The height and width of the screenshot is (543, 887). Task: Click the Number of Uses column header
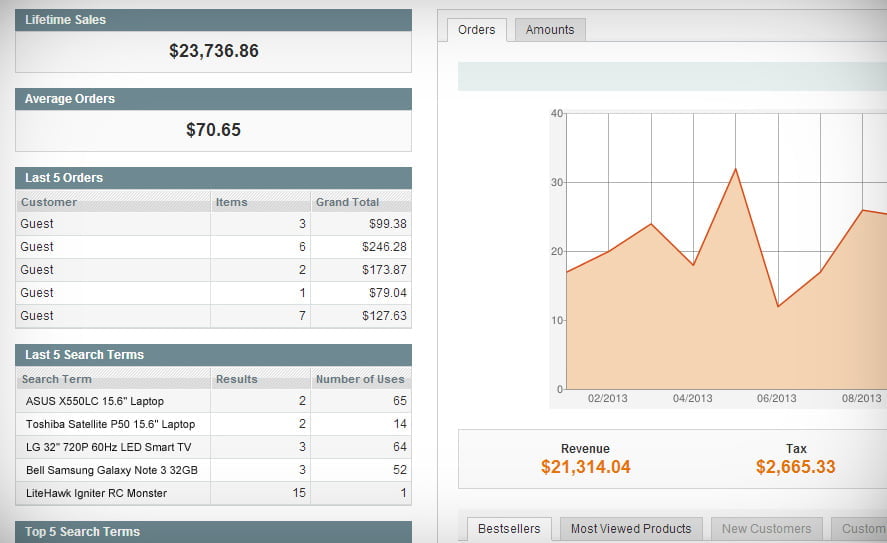tap(359, 379)
